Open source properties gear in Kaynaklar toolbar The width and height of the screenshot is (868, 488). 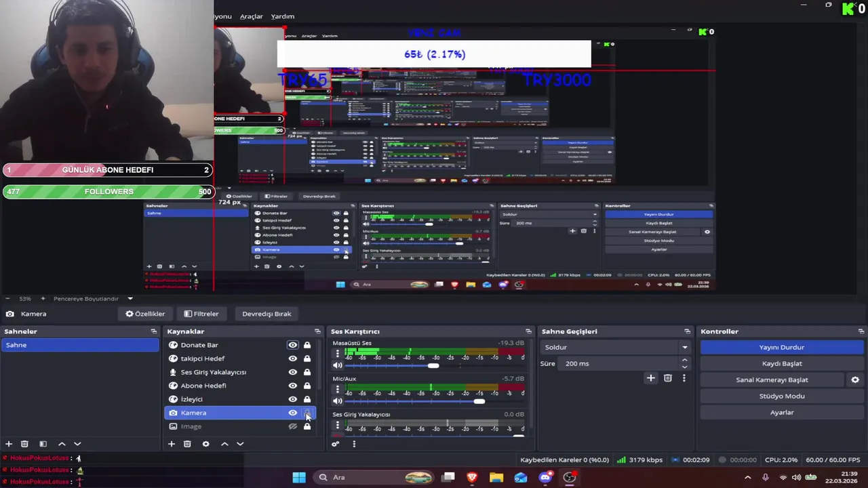pyautogui.click(x=206, y=444)
